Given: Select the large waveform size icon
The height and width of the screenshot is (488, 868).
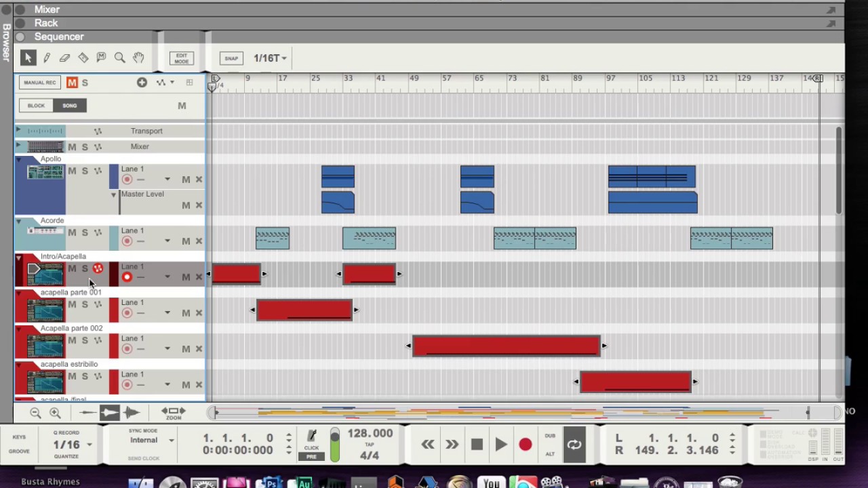Looking at the screenshot, I should click(132, 412).
